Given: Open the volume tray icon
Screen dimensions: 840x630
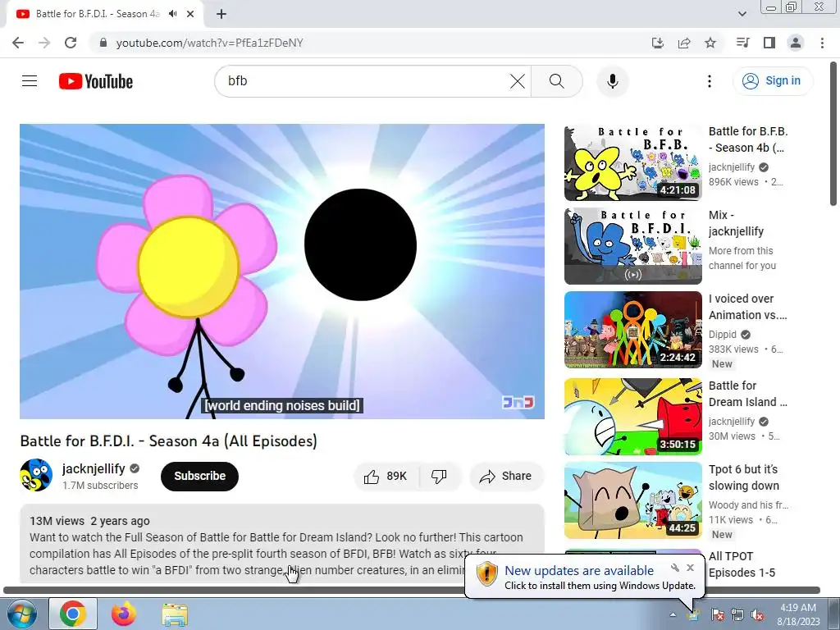Looking at the screenshot, I should pyautogui.click(x=757, y=615).
